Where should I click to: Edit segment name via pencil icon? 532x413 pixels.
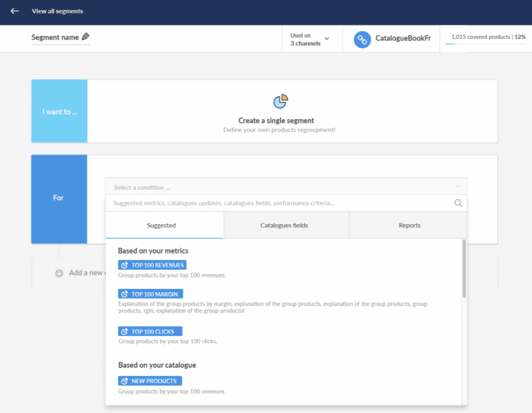pos(86,36)
